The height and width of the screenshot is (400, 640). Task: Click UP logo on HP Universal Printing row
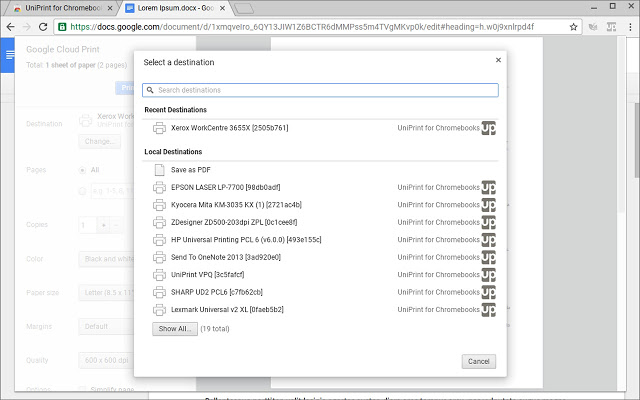pos(489,240)
